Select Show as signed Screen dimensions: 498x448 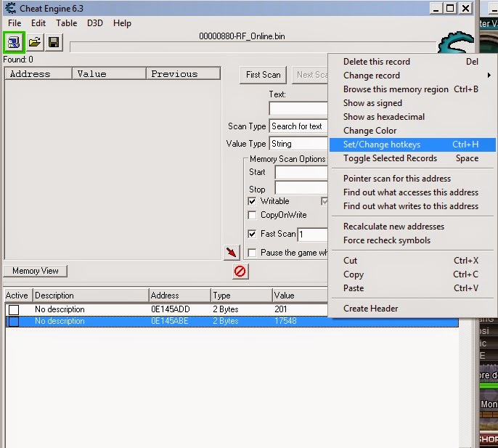(x=412, y=103)
